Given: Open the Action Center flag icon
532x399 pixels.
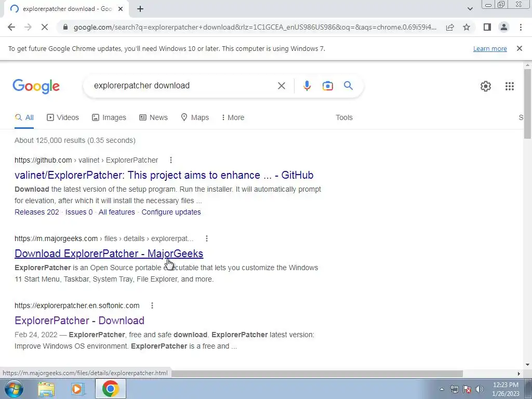Looking at the screenshot, I should (x=467, y=390).
